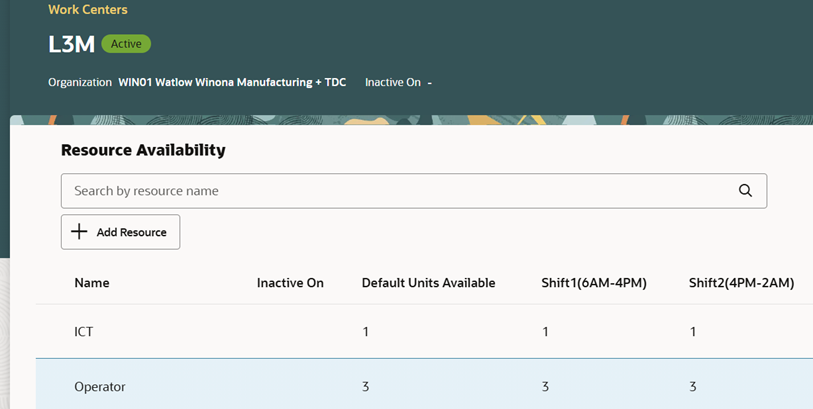This screenshot has height=409, width=813.
Task: Click the Add Resource button
Action: [x=120, y=232]
